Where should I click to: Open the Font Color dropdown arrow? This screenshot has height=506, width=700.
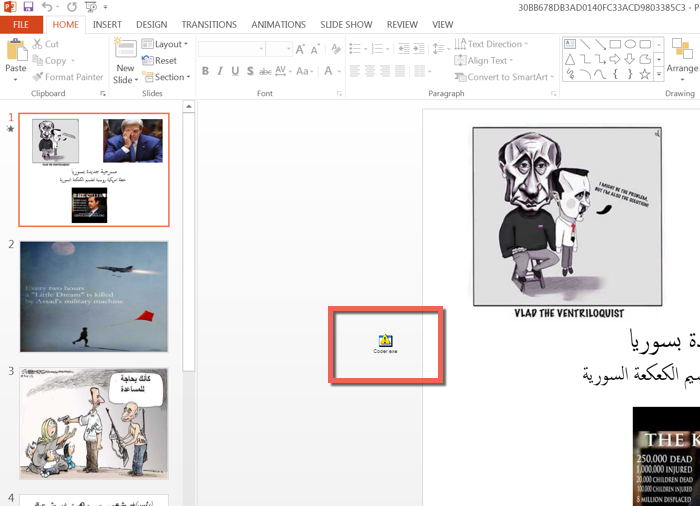[x=339, y=71]
